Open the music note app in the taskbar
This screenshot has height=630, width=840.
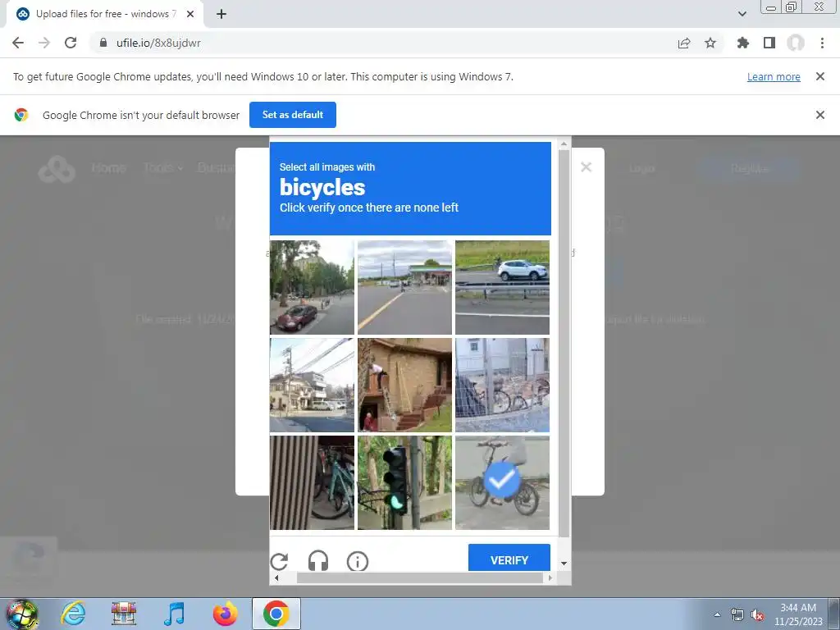[x=174, y=614]
